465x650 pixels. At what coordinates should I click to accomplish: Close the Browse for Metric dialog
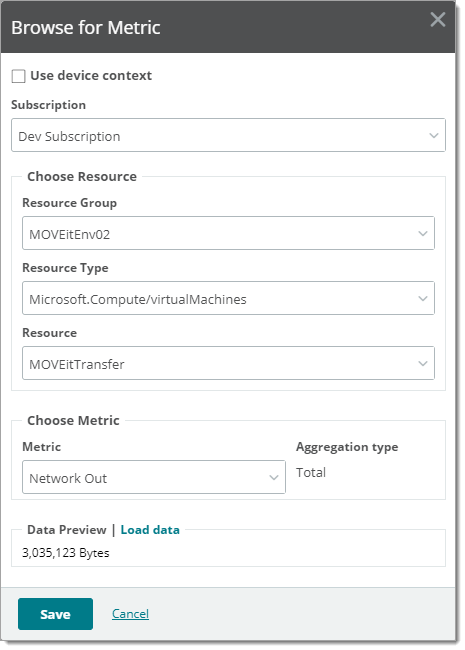pos(438,19)
